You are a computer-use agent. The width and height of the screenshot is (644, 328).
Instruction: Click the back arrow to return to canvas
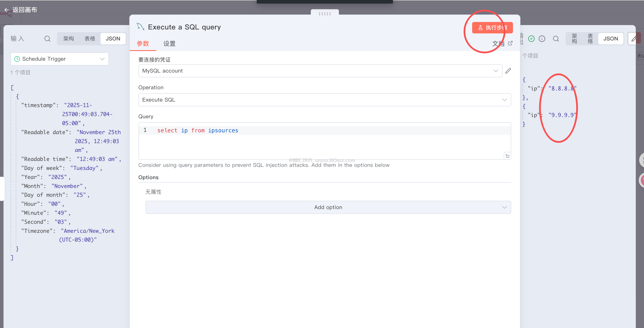[x=7, y=10]
